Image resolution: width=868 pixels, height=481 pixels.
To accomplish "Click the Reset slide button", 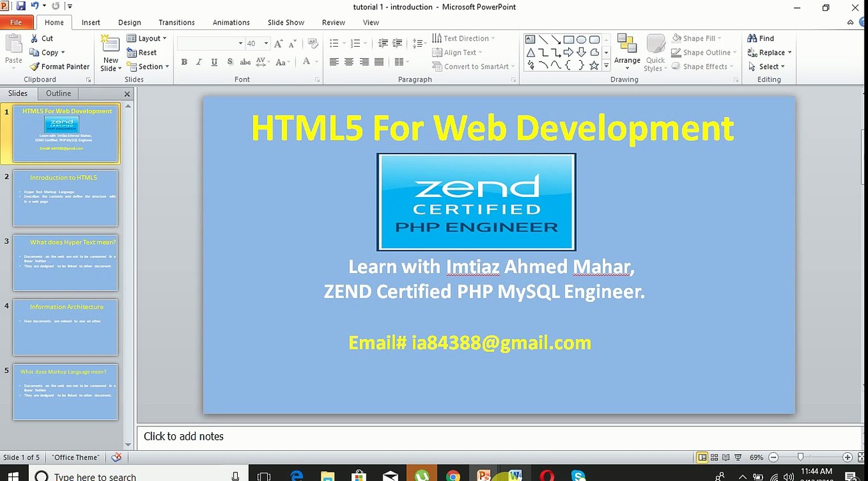I will pyautogui.click(x=142, y=53).
